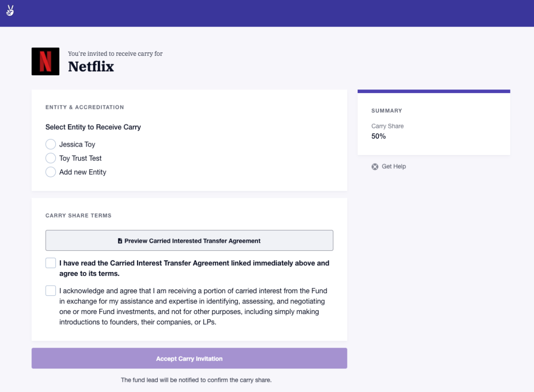Image resolution: width=534 pixels, height=392 pixels.
Task: Click the Netflix heading text
Action: 91,66
